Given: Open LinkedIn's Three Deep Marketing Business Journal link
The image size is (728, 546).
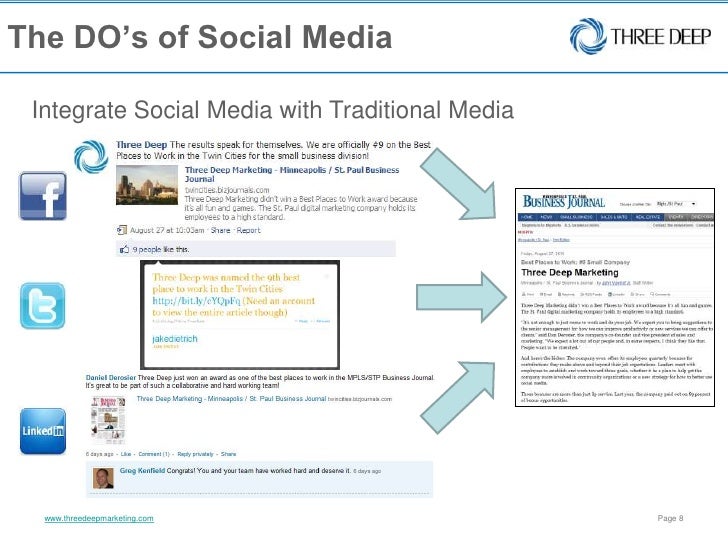Looking at the screenshot, I should [x=231, y=399].
